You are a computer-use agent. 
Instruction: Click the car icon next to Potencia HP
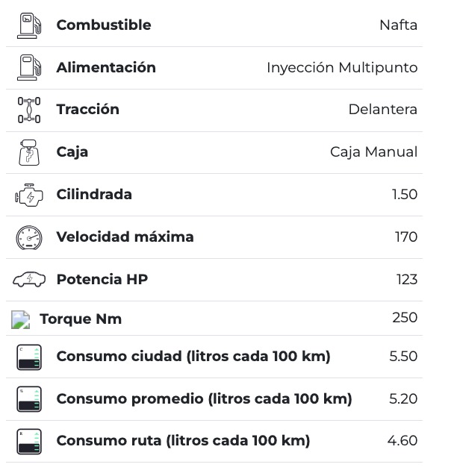click(29, 280)
